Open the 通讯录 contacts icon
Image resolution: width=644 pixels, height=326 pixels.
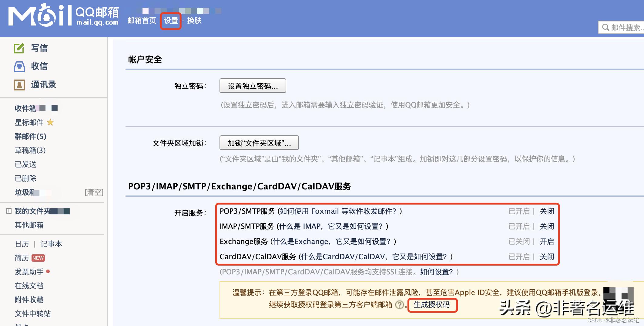pos(19,85)
